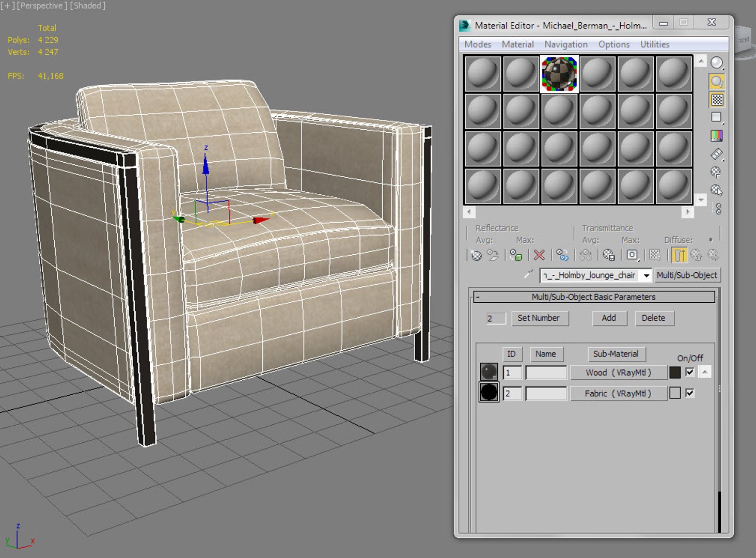Open the viewport [+] general menu
Screen dimensions: 756x558
pos(8,6)
